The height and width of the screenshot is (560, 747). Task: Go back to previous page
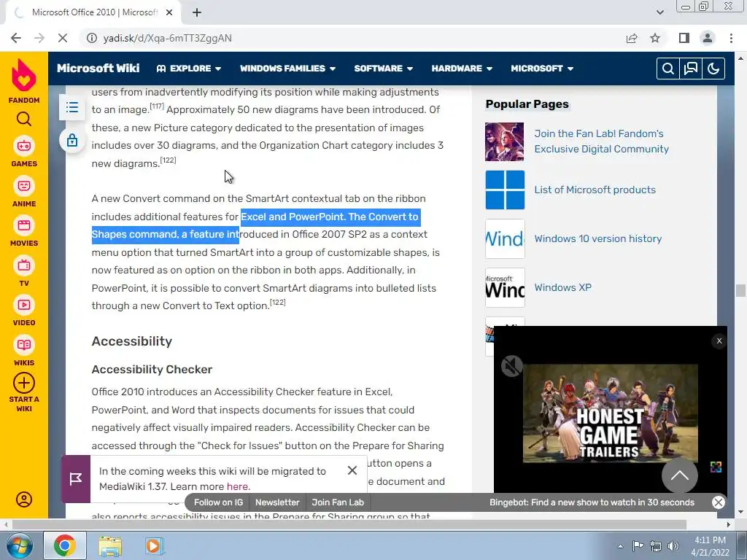pos(16,38)
